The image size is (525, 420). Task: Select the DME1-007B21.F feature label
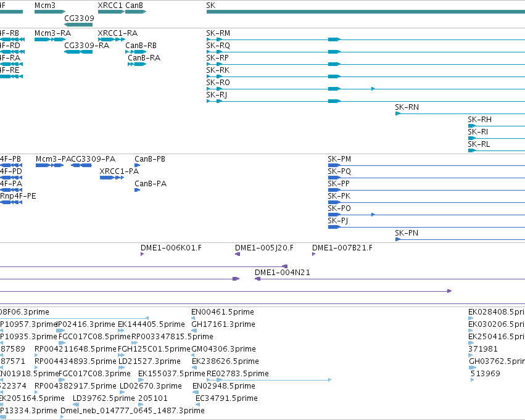(x=342, y=248)
